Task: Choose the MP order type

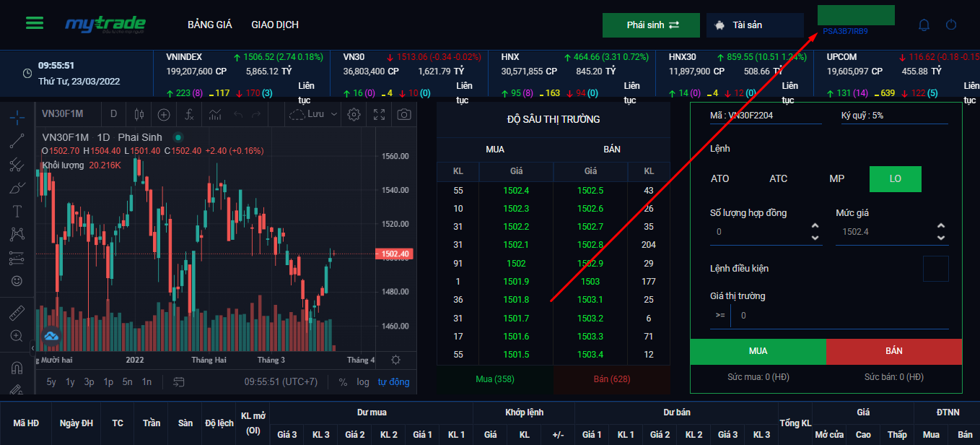Action: coord(836,178)
